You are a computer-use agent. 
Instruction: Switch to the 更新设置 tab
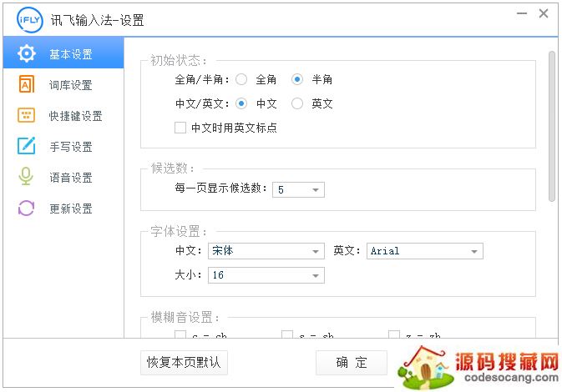click(x=63, y=208)
